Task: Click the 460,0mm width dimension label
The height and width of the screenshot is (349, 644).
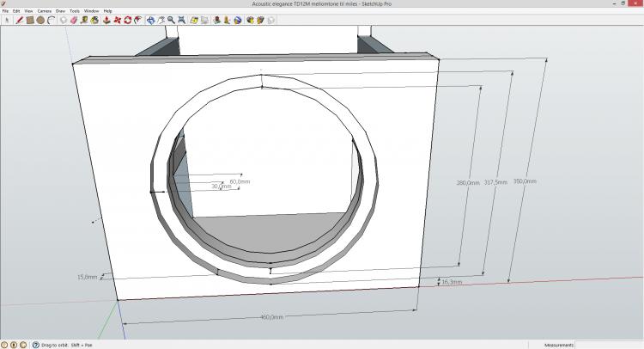Action: (271, 317)
